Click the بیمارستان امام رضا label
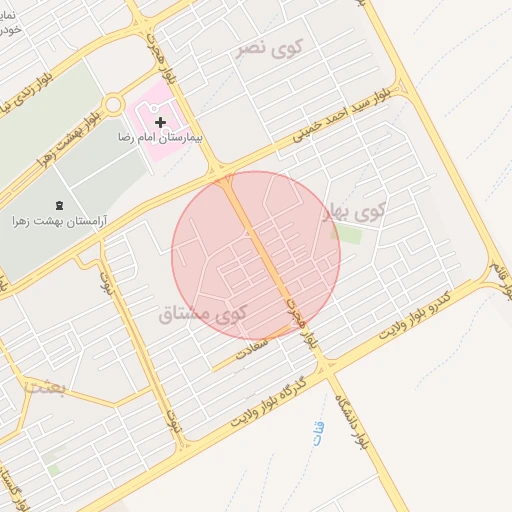 pyautogui.click(x=160, y=137)
